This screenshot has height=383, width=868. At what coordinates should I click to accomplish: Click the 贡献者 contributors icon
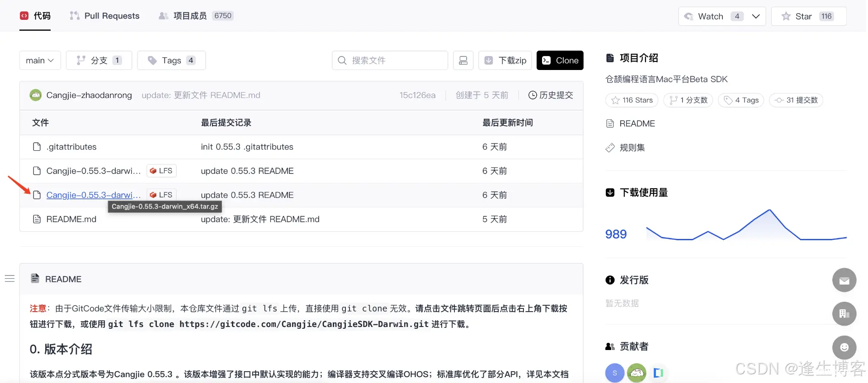point(610,346)
